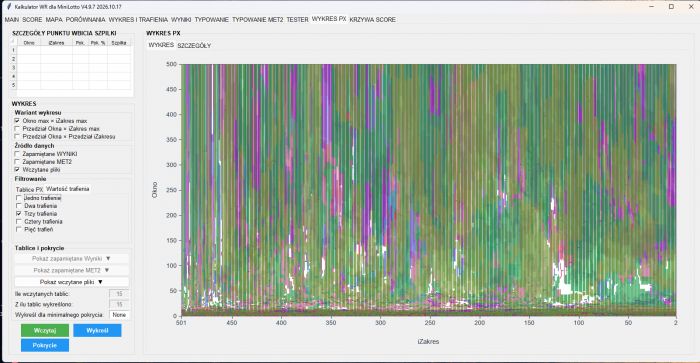Open the WYNIKI tab
The height and width of the screenshot is (363, 700).
click(181, 20)
